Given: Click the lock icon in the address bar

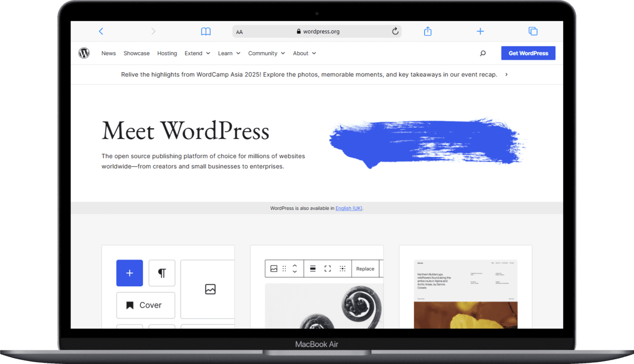Looking at the screenshot, I should (299, 31).
